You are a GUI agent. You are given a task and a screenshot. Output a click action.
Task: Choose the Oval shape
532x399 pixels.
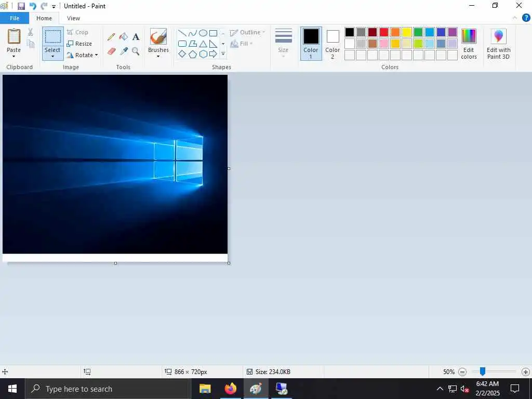[x=203, y=33]
